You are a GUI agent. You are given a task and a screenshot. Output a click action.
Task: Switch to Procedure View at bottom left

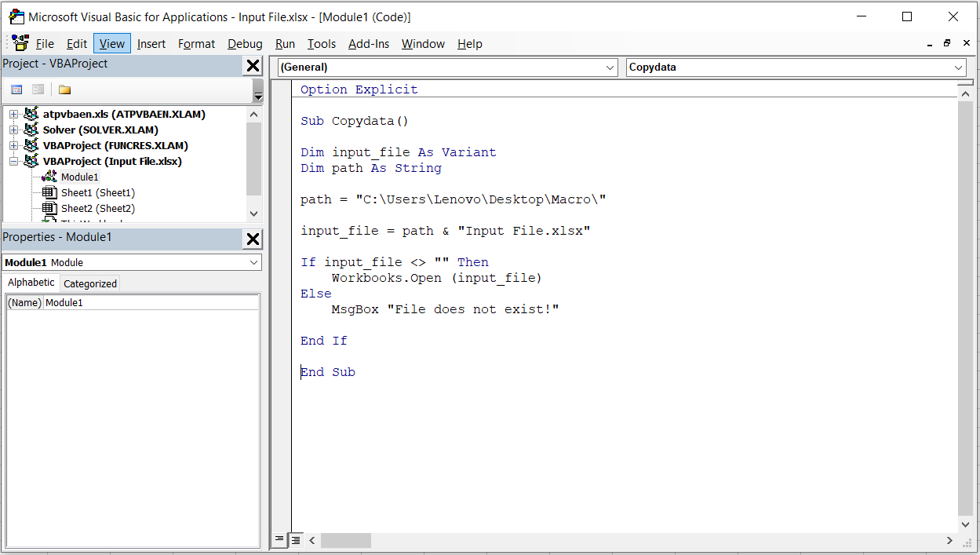click(279, 540)
